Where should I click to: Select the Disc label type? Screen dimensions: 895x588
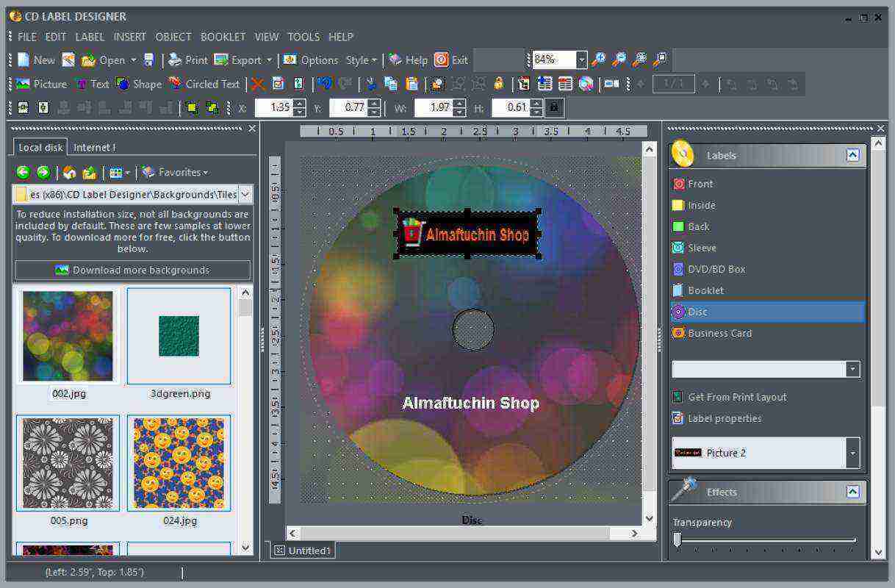pos(767,312)
